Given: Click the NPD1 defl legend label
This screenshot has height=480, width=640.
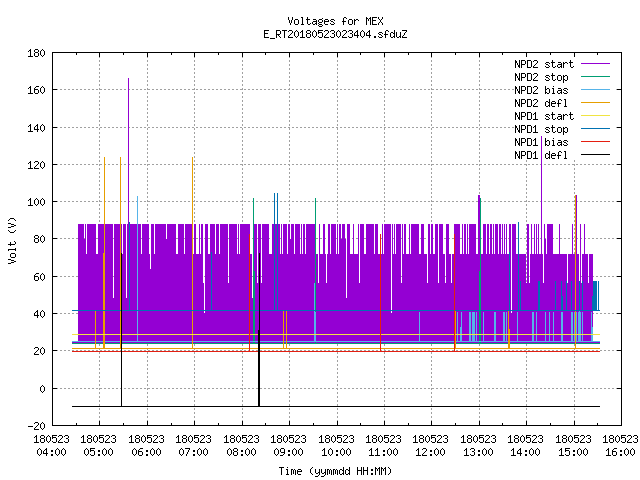Looking at the screenshot, I should click(x=541, y=155).
